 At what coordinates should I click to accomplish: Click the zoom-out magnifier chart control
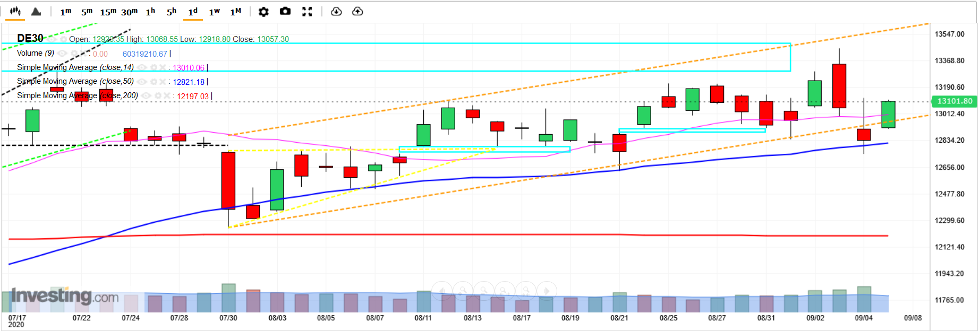click(x=484, y=291)
